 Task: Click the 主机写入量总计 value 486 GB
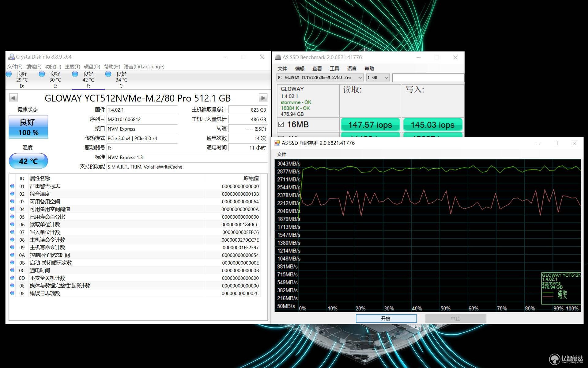point(248,119)
